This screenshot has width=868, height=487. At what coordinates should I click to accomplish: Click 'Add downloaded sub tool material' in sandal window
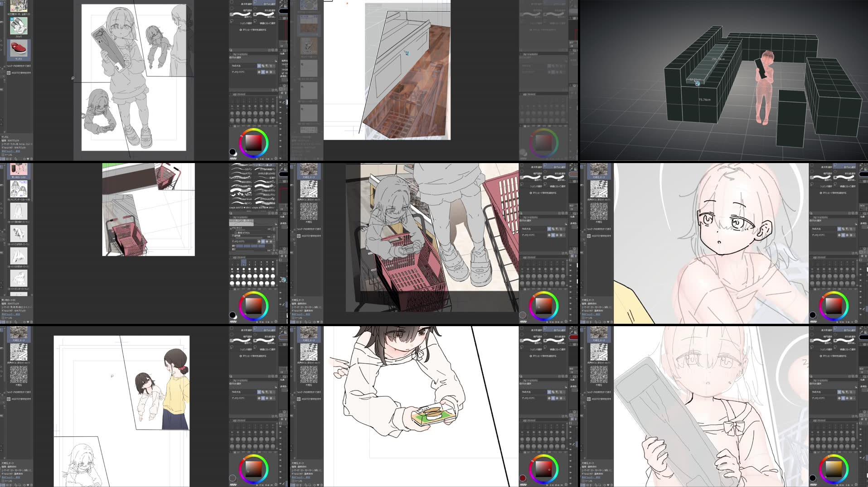pyautogui.click(x=253, y=30)
